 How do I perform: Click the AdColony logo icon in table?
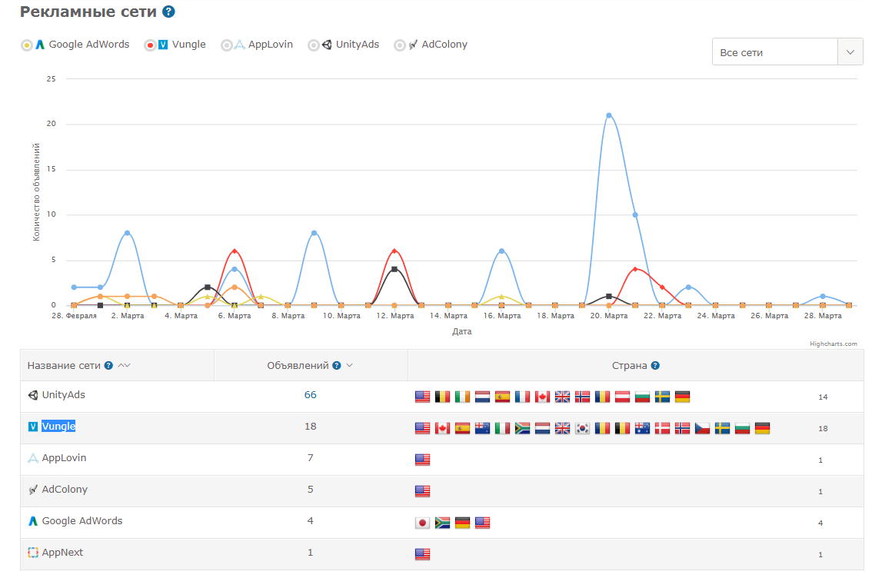pos(33,490)
